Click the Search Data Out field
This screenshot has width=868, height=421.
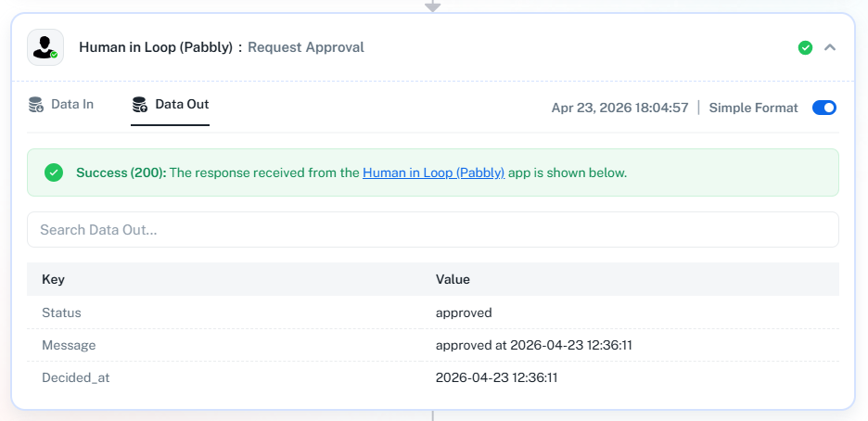pos(432,230)
